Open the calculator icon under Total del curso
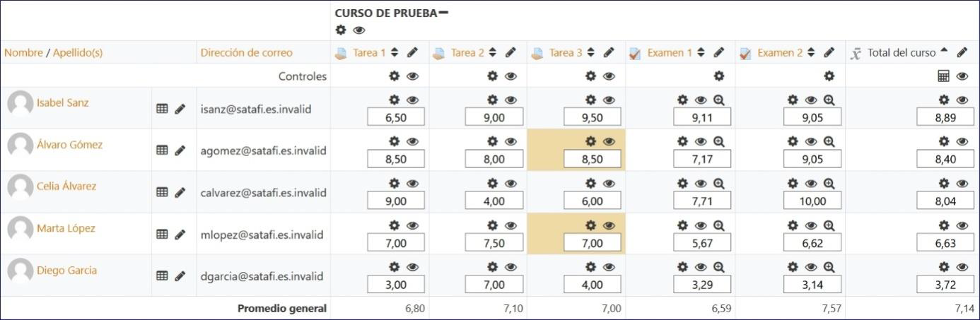980x320 pixels. [x=943, y=76]
